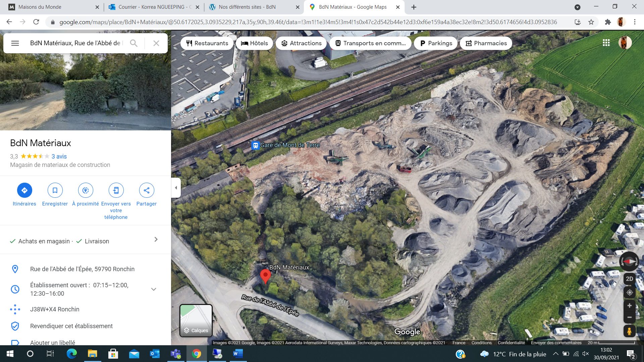
Task: Open the Windows Start menu
Action: click(x=10, y=354)
